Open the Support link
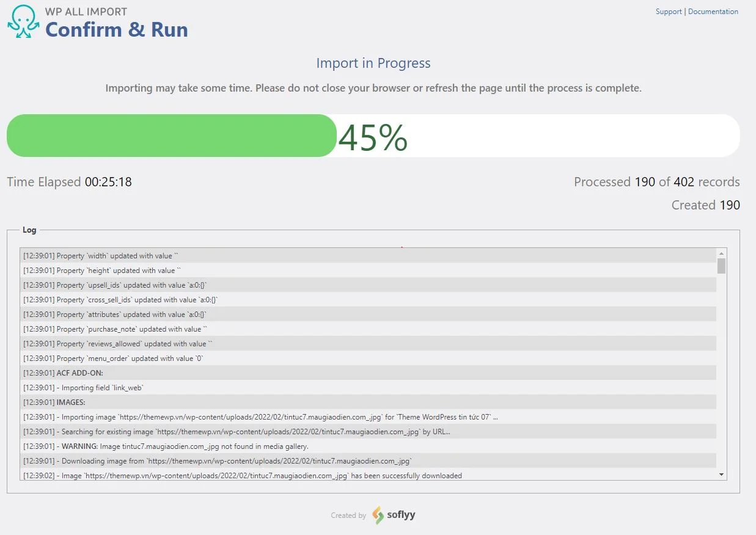Viewport: 756px width, 535px height. point(669,12)
